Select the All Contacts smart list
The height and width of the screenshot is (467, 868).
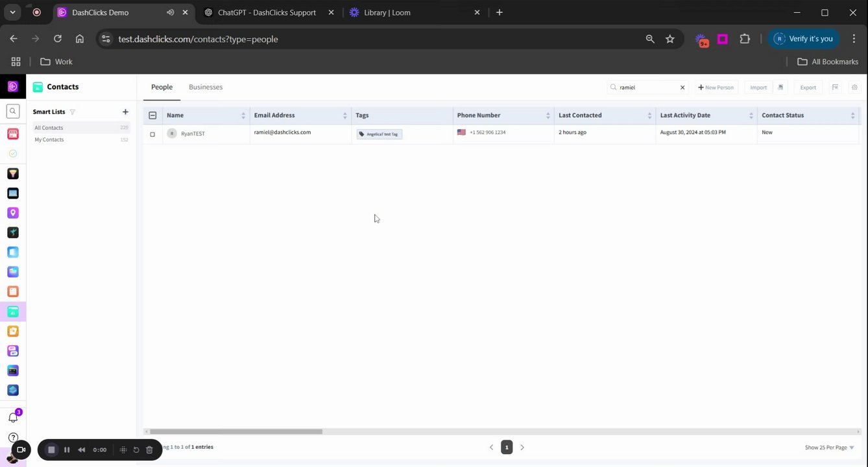click(x=81, y=128)
